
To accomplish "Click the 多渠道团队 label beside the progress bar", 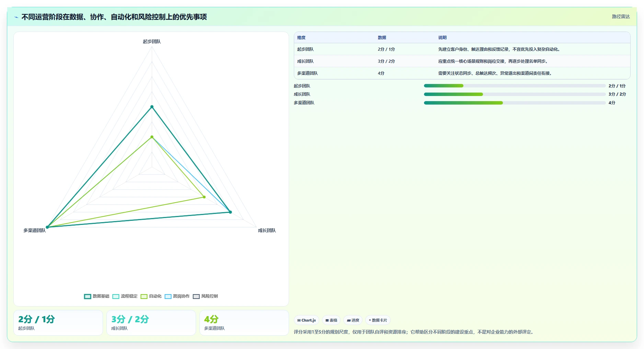I will 304,103.
